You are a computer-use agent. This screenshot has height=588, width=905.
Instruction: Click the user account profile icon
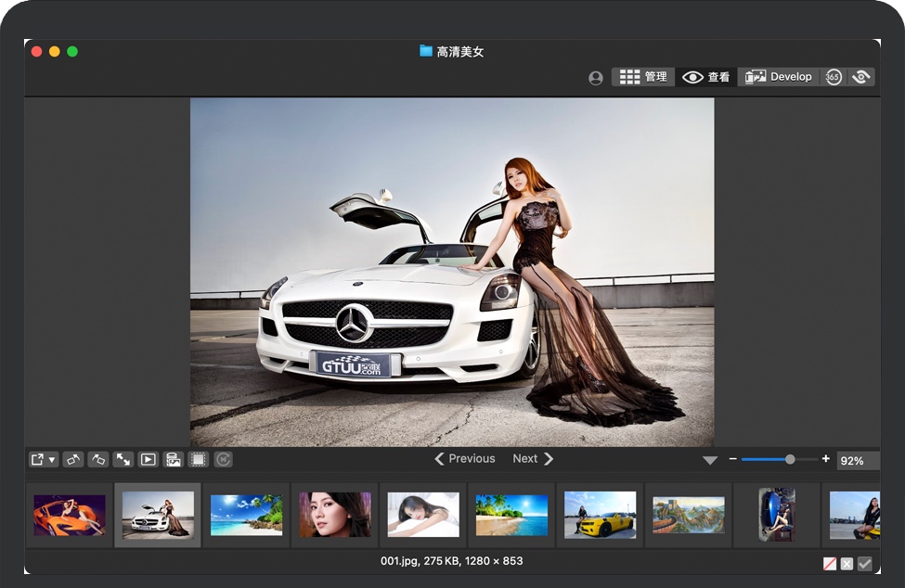(x=596, y=78)
